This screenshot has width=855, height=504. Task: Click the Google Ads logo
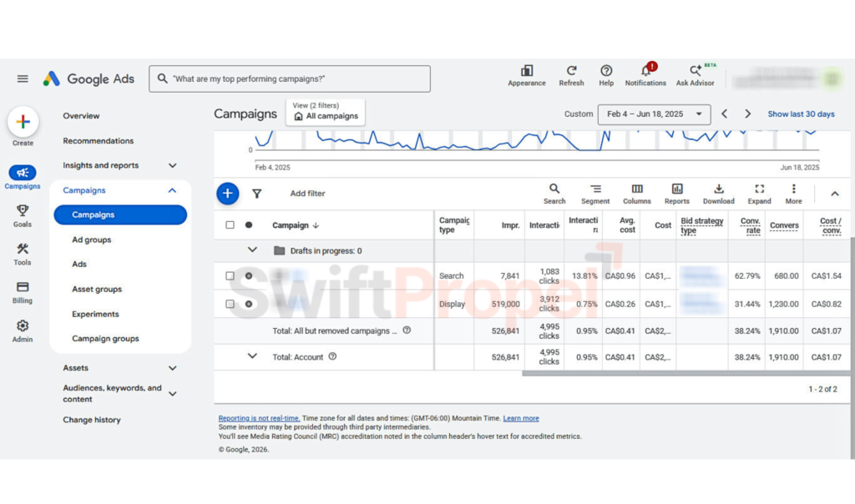[89, 79]
